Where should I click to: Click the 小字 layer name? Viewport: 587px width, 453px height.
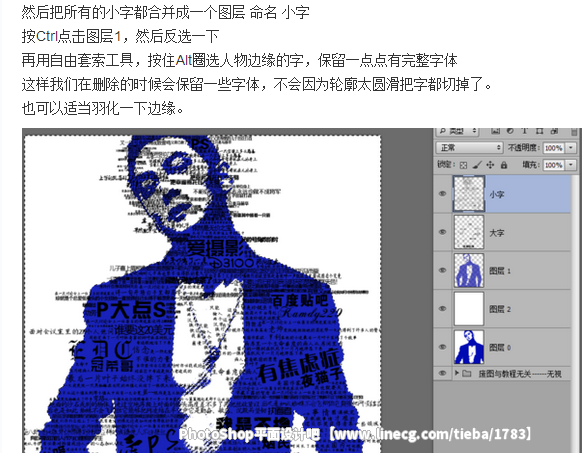[497, 194]
